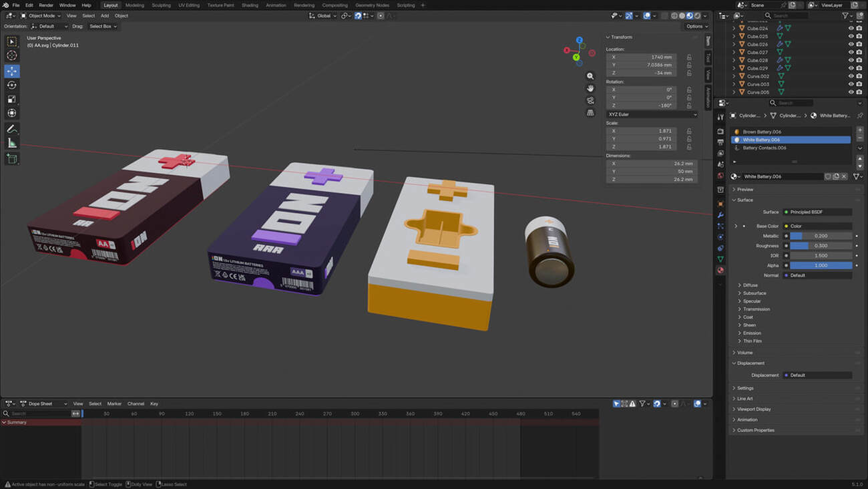Hide Curve.002 in the outliner
Image resolution: width=868 pixels, height=489 pixels.
tap(851, 76)
